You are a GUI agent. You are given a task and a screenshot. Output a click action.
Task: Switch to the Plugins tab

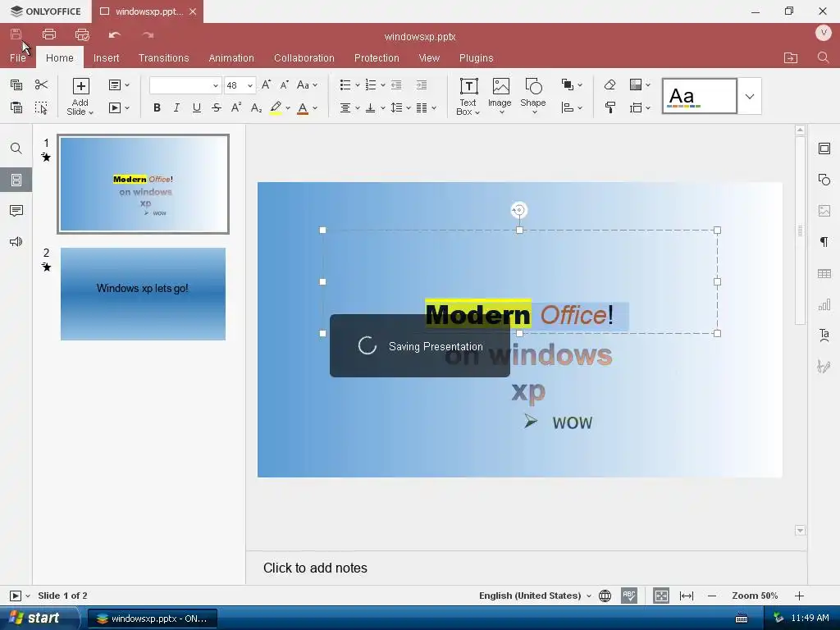coord(476,58)
